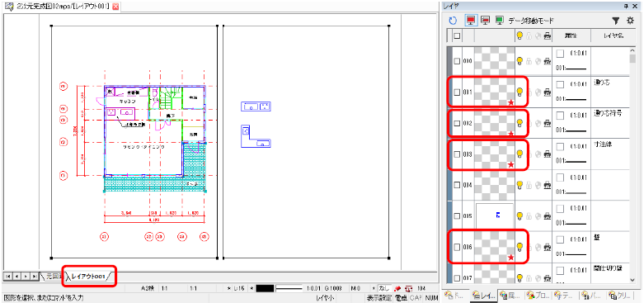
Task: Select layer 015 thumbnail preview
Action: pyautogui.click(x=495, y=215)
